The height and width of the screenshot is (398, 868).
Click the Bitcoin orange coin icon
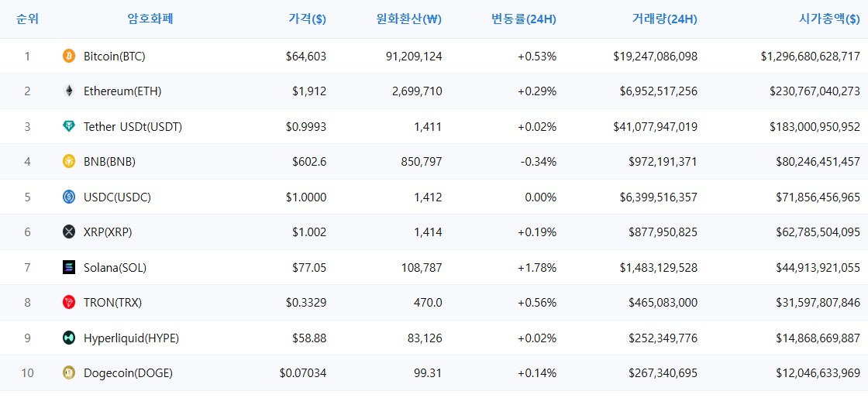[x=69, y=56]
